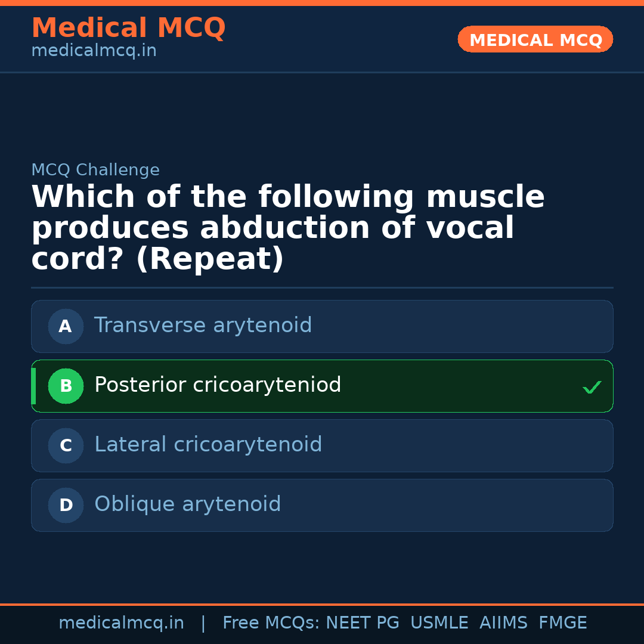Click the green highlight bar beside option B
This screenshot has height=644, width=644.
coord(33,386)
